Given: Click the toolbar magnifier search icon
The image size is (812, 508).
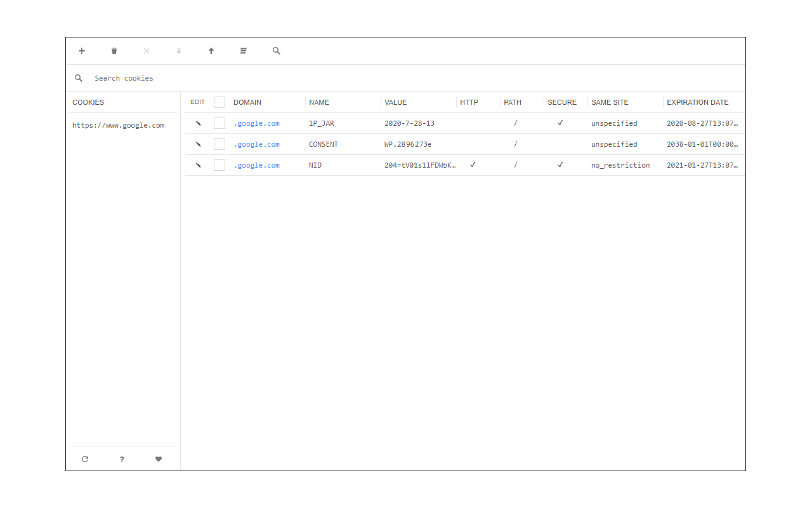Looking at the screenshot, I should click(277, 51).
